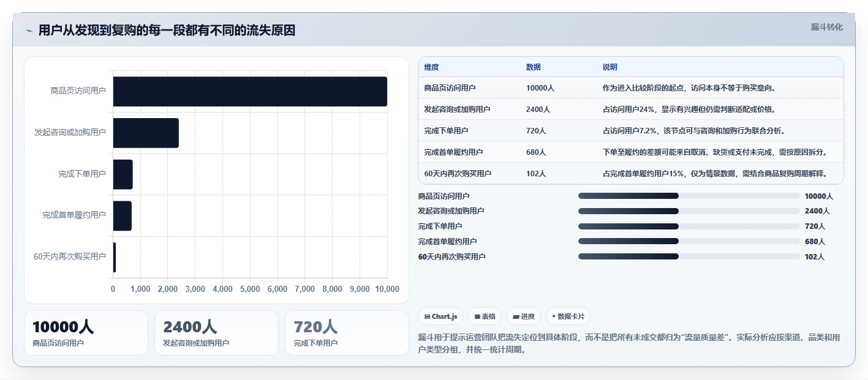Image resolution: width=868 pixels, height=380 pixels.
Task: Click the 2400人 value in the table
Action: (x=538, y=110)
